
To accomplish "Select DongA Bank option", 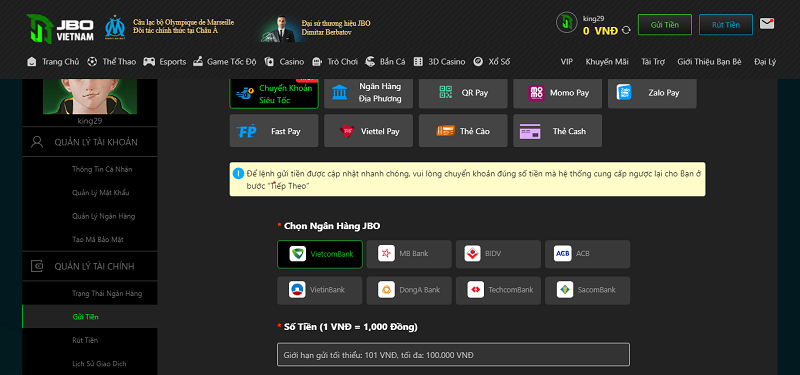I will pos(409,290).
